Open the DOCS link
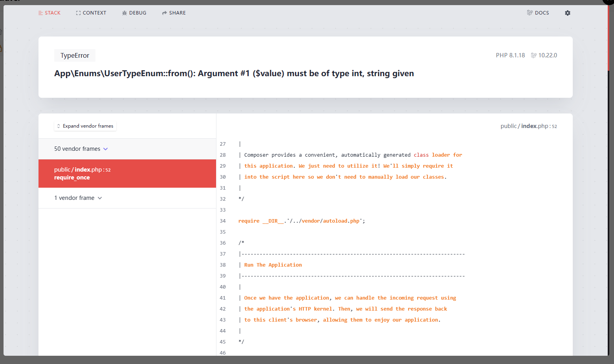Image resolution: width=614 pixels, height=364 pixels. 541,13
